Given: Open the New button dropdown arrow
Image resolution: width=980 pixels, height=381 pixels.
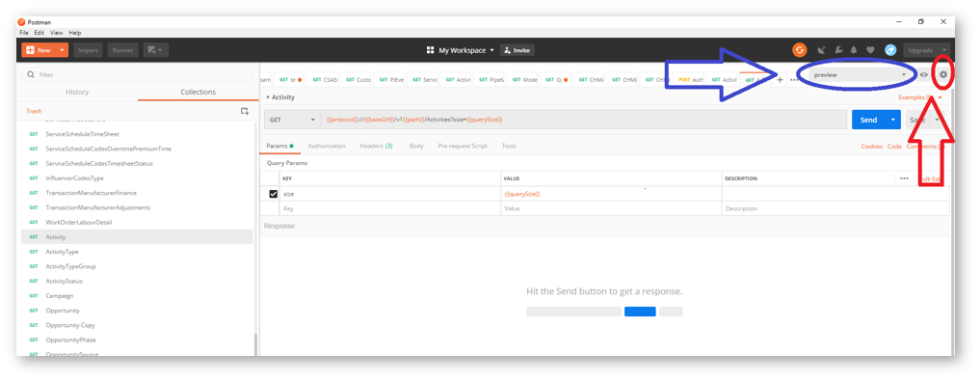Looking at the screenshot, I should 62,50.
